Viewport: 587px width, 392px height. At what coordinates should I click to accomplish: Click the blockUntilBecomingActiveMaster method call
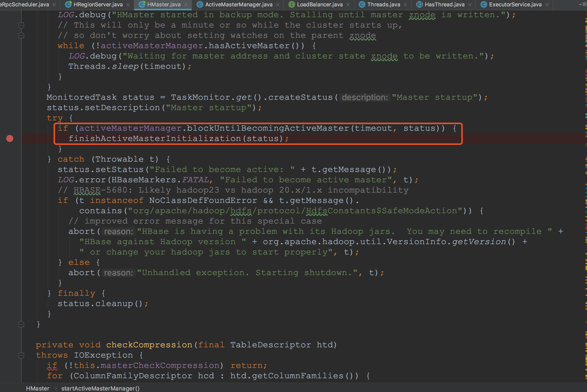pos(268,128)
